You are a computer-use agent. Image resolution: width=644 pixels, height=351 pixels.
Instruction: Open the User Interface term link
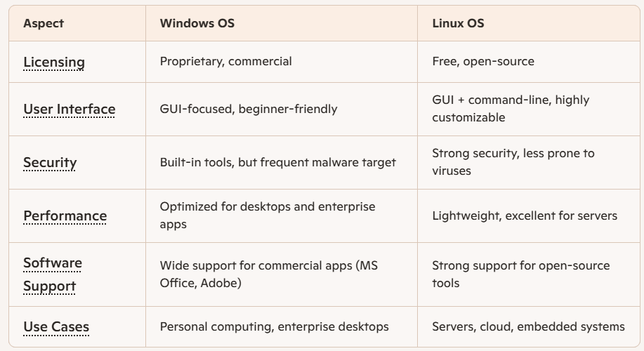(x=69, y=109)
